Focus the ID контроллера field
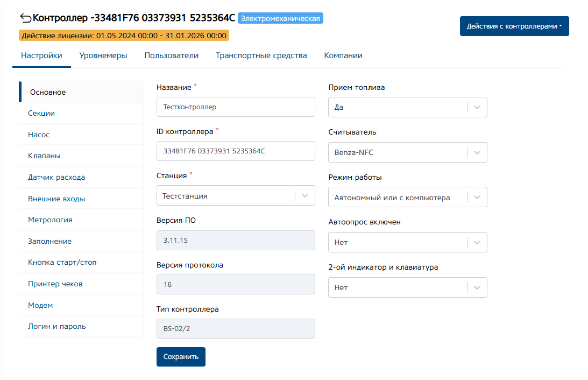 pos(236,151)
